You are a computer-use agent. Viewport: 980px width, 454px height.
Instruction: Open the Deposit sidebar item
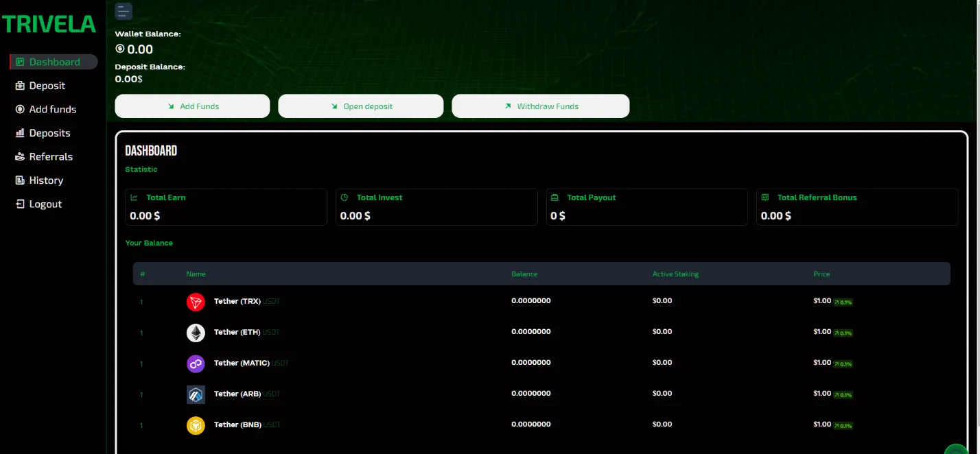coord(40,86)
